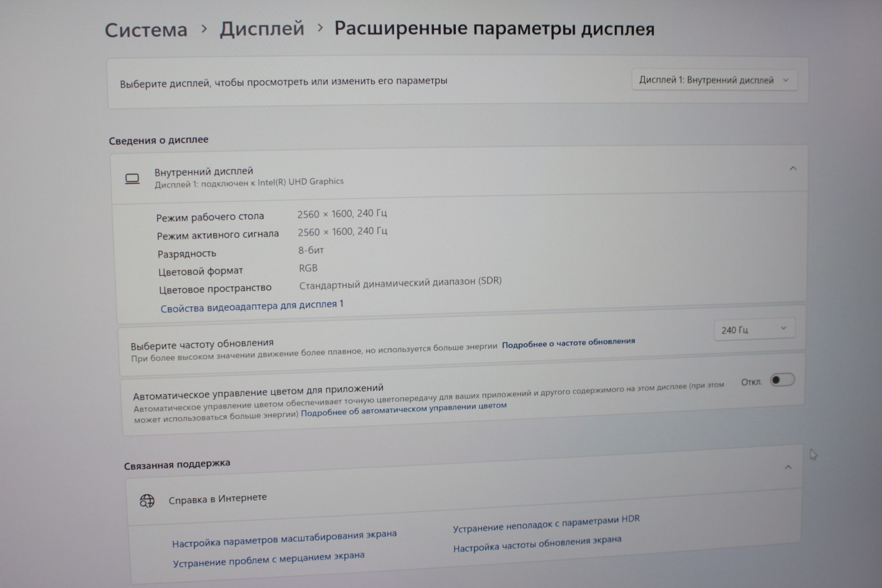Open Устранение неполадок с параметрами HDR
Screen dimensions: 882x588
coord(546,524)
